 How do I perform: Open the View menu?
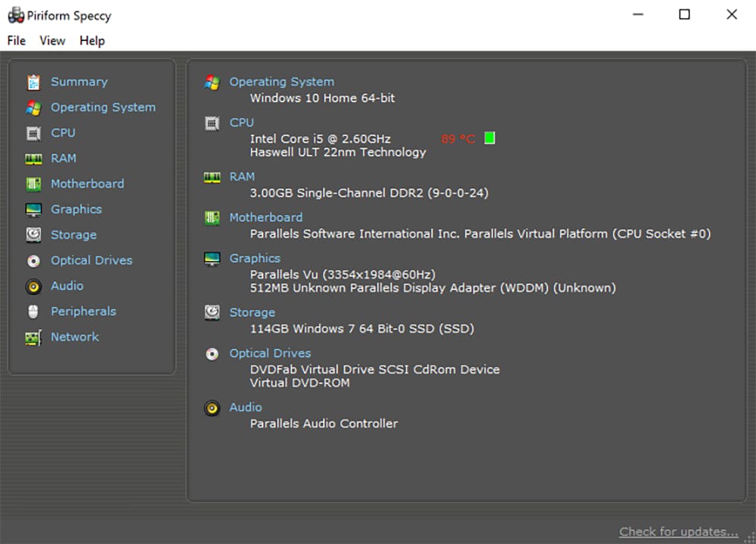(52, 41)
